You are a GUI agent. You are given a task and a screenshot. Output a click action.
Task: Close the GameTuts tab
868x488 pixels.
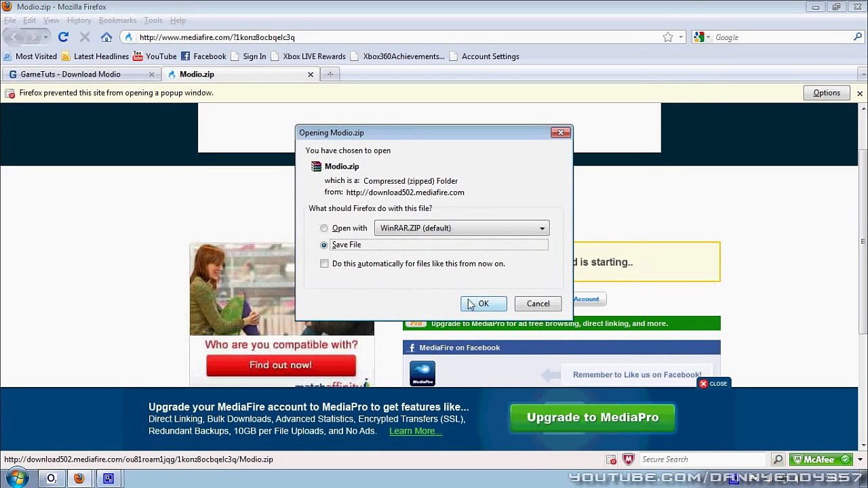tap(151, 75)
